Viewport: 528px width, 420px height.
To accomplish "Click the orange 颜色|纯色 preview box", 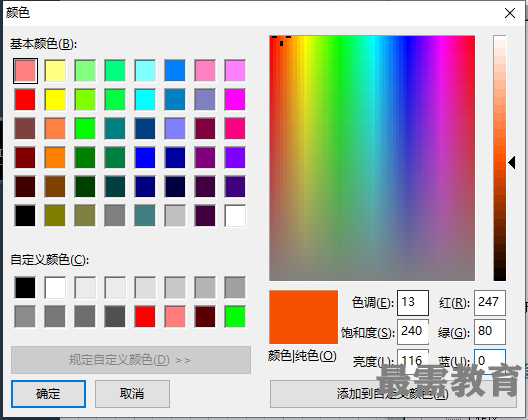I will (303, 317).
